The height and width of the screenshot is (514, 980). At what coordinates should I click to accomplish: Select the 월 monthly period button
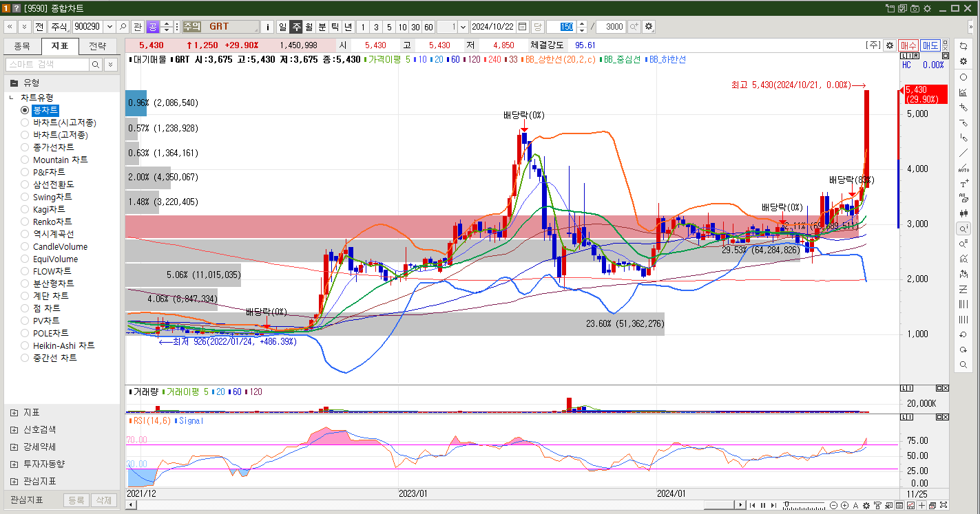point(309,27)
